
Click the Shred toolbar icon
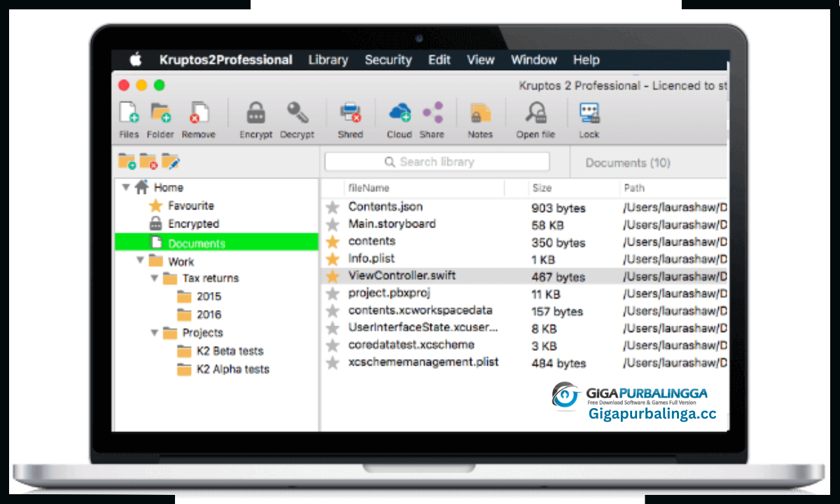350,113
